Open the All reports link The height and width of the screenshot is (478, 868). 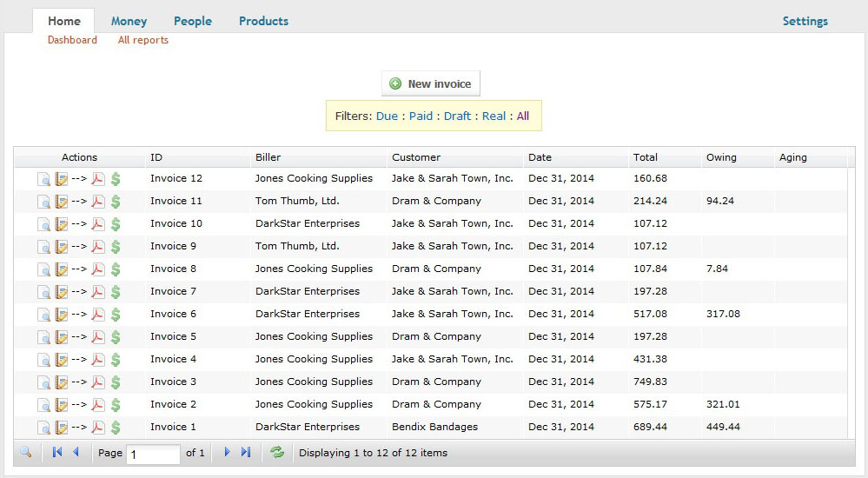[143, 40]
